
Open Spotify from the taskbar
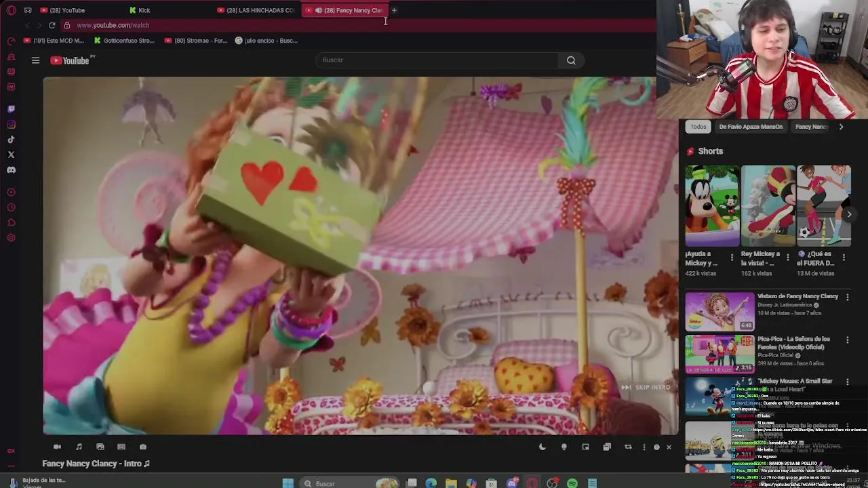pos(572,483)
